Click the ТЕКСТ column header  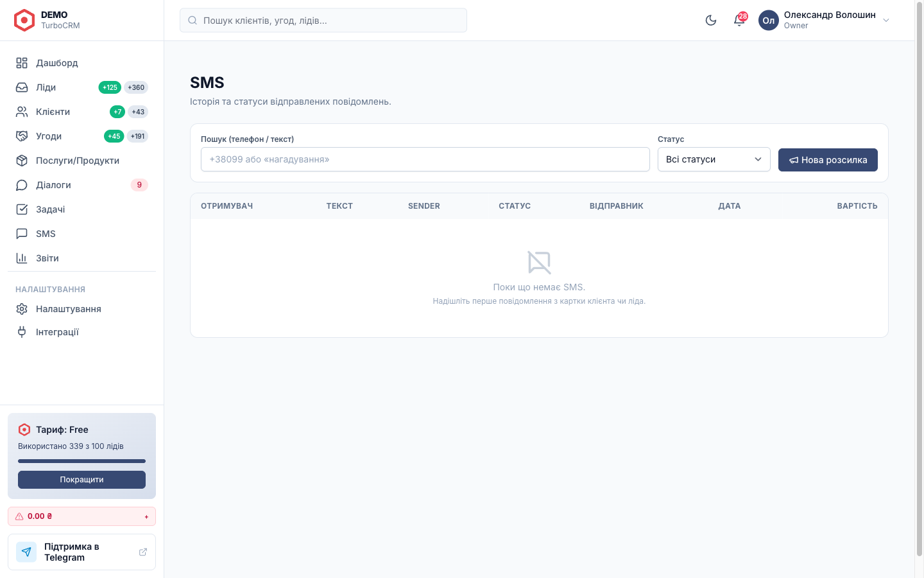click(339, 206)
